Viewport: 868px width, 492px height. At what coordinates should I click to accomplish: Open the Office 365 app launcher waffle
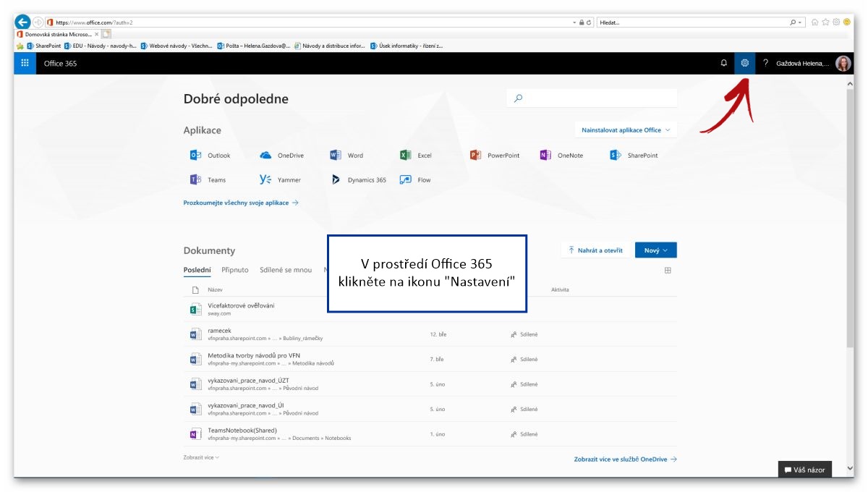click(x=25, y=63)
